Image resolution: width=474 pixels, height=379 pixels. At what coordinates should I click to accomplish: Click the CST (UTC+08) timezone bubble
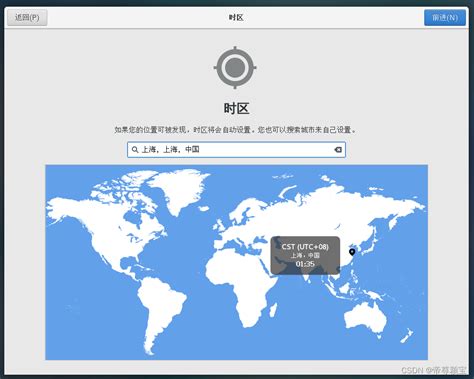click(305, 255)
